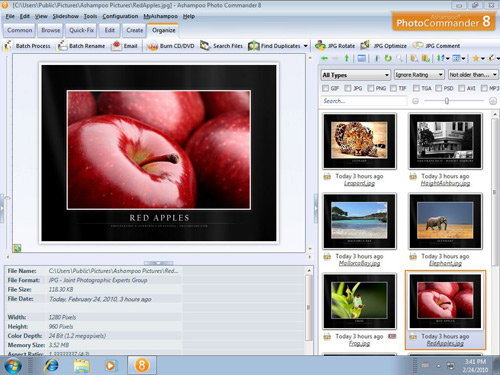Image resolution: width=500 pixels, height=375 pixels.
Task: Navigate back with the green left arrow
Action: [x=324, y=58]
